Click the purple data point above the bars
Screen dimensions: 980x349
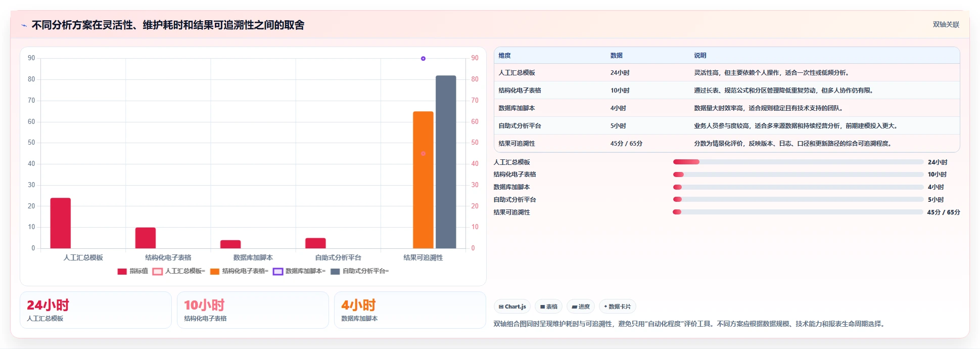(x=423, y=59)
